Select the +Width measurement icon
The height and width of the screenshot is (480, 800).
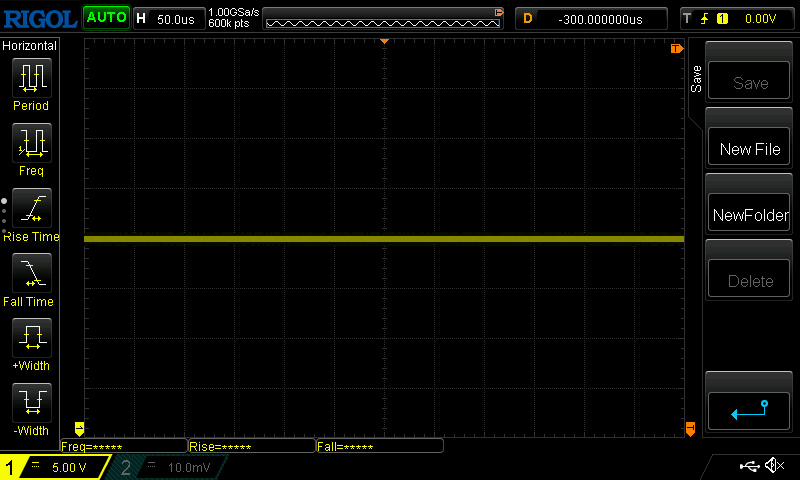pyautogui.click(x=31, y=338)
